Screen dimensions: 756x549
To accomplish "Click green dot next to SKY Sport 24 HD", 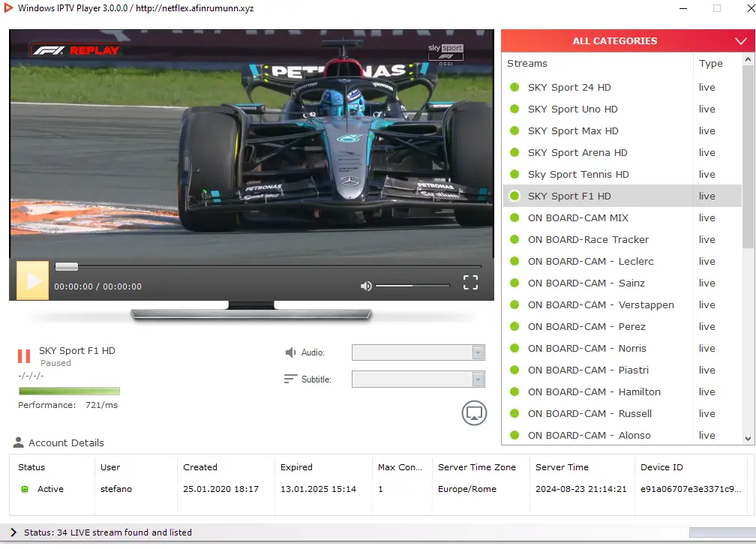I will pyautogui.click(x=514, y=87).
